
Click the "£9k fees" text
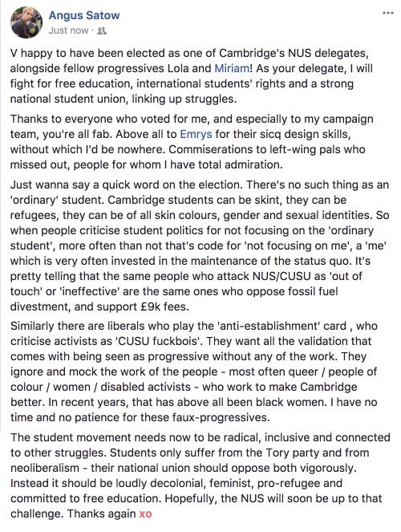163,307
